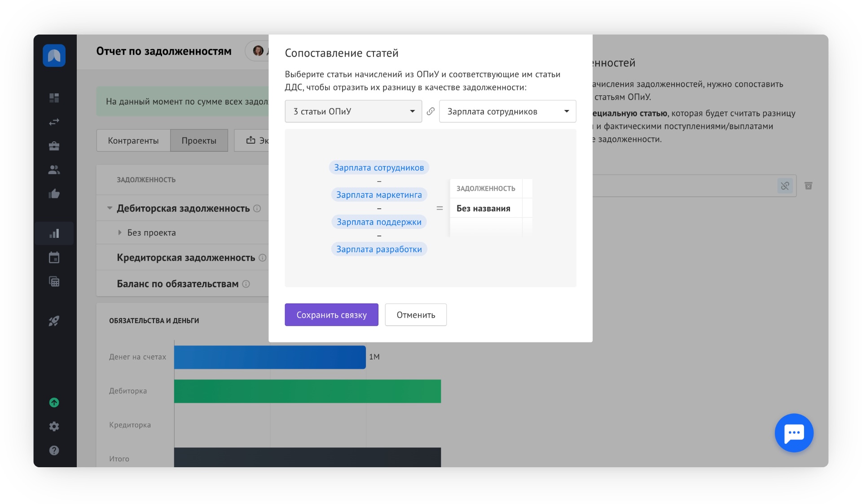Click the rocket icon in sidebar
Image resolution: width=862 pixels, height=504 pixels.
[54, 321]
